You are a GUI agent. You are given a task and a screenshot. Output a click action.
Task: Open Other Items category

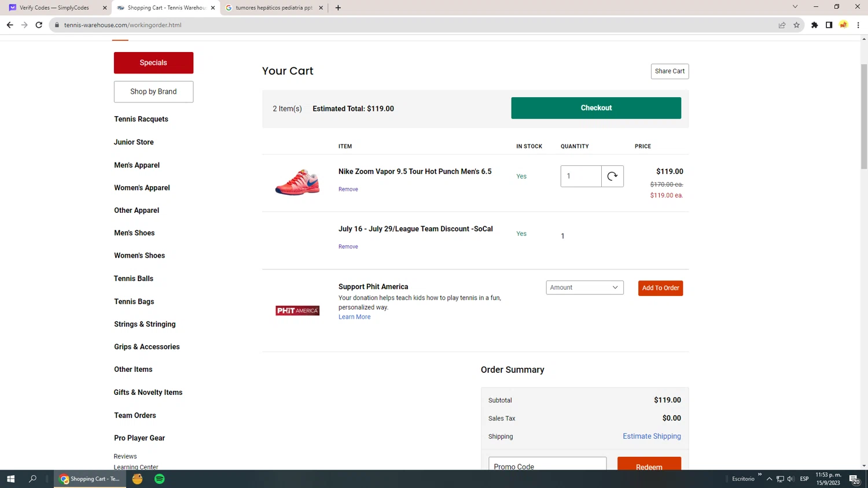click(x=133, y=369)
